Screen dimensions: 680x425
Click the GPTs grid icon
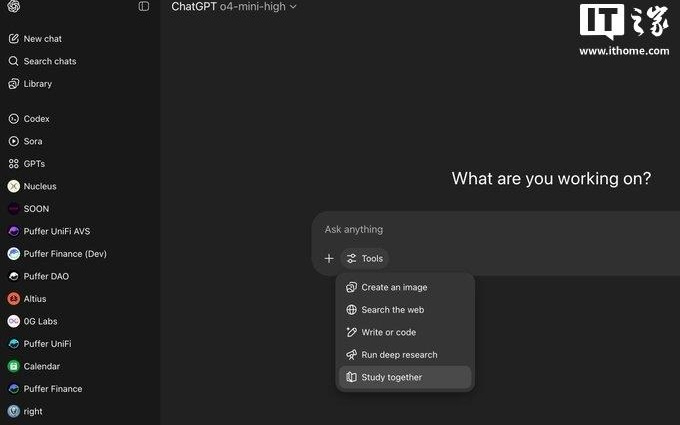(13, 163)
